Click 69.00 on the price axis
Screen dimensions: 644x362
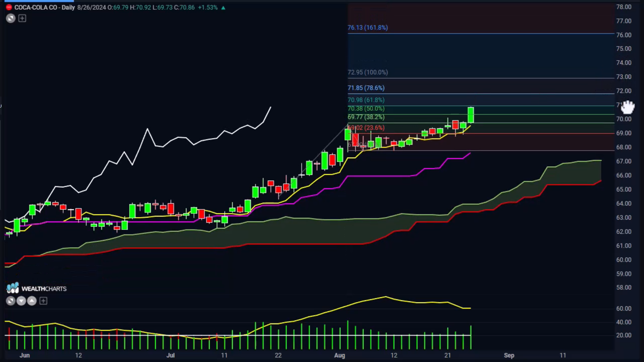click(624, 133)
